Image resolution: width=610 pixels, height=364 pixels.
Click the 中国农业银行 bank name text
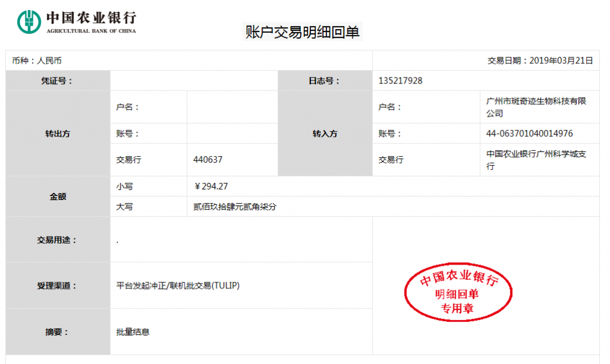click(91, 17)
